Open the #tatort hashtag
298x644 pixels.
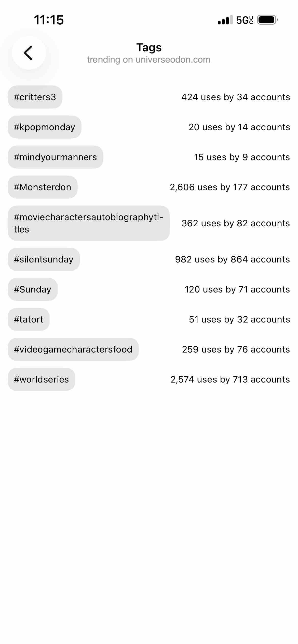click(29, 319)
